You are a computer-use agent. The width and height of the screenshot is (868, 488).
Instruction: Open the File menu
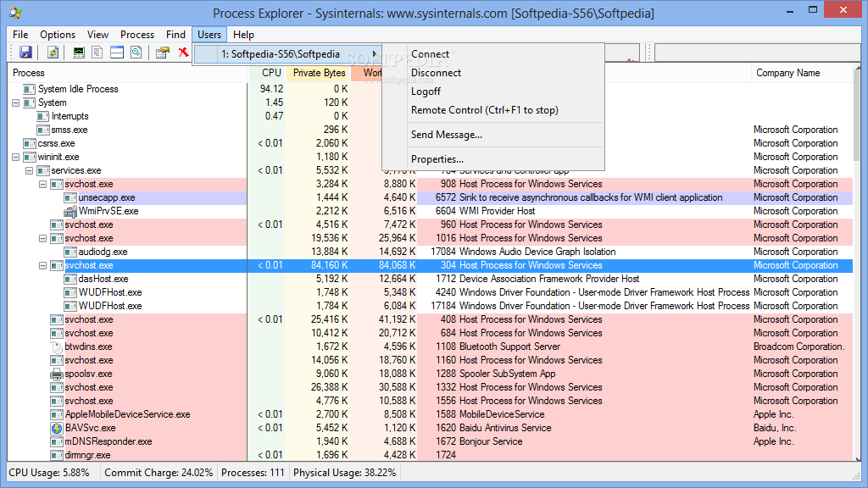coord(20,34)
